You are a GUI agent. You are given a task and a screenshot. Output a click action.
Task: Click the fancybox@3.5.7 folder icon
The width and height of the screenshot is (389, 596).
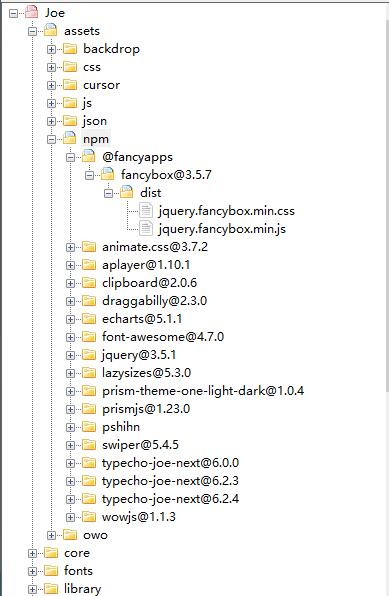coord(108,174)
